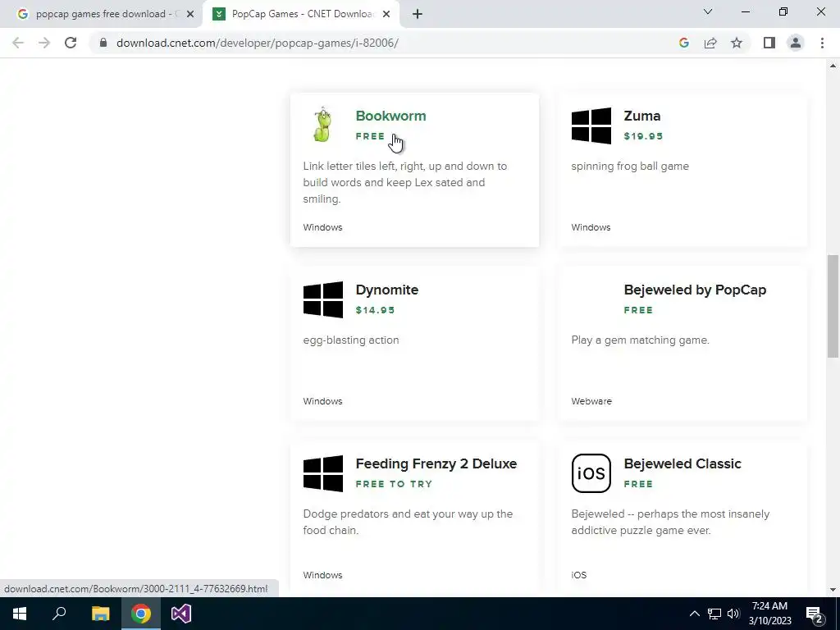The width and height of the screenshot is (840, 630).
Task: Launch Visual Studio from the taskbar
Action: pos(181,614)
